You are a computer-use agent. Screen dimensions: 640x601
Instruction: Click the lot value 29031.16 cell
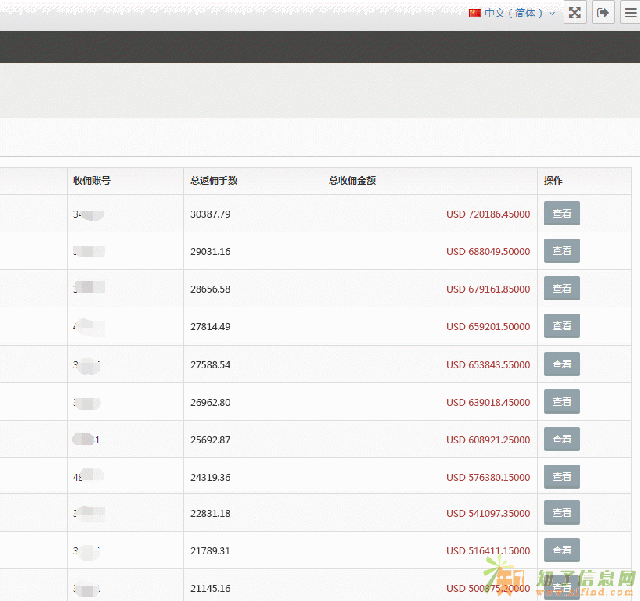210,252
